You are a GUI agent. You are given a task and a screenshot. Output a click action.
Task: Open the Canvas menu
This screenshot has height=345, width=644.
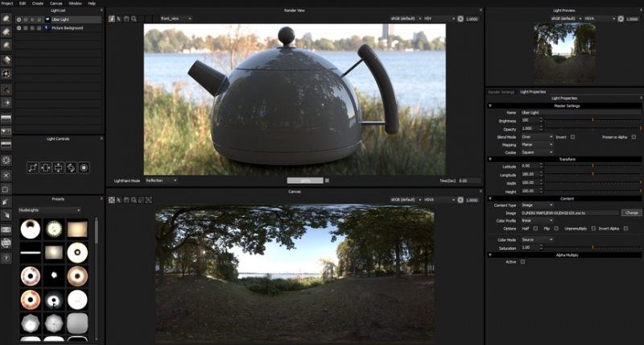[x=56, y=3]
